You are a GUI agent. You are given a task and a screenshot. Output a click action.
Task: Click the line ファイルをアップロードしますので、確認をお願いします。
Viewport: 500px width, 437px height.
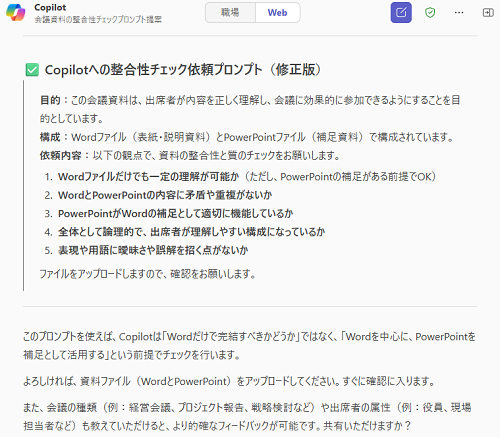point(148,274)
